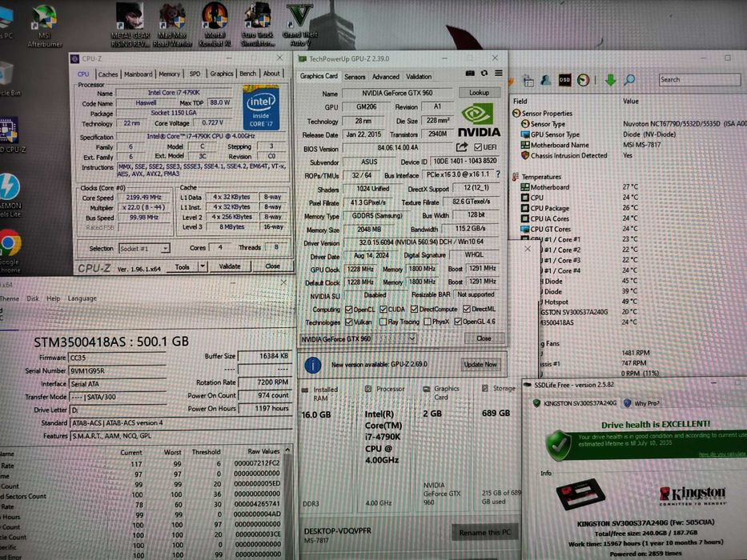
Task: Collapse Sensor Properties tree node
Action: (516, 114)
